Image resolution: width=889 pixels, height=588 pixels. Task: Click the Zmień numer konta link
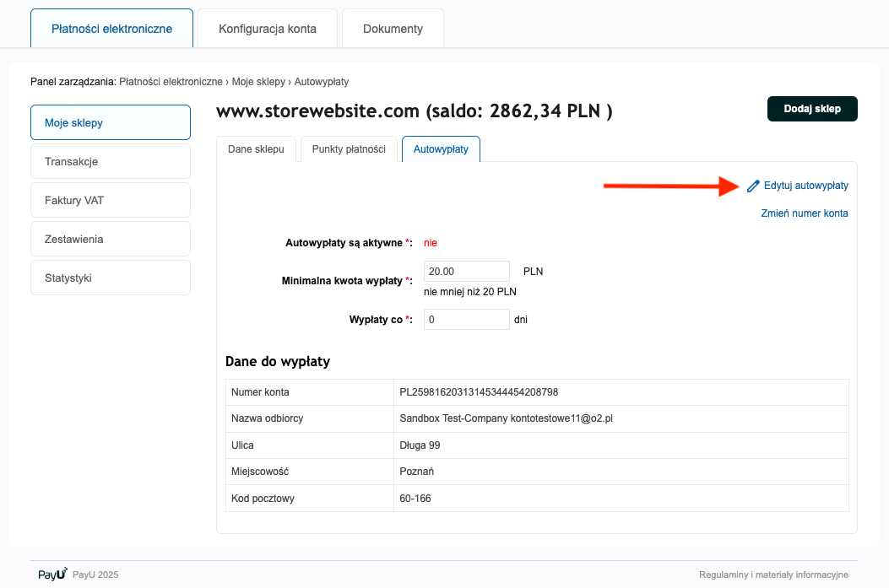[x=805, y=213]
